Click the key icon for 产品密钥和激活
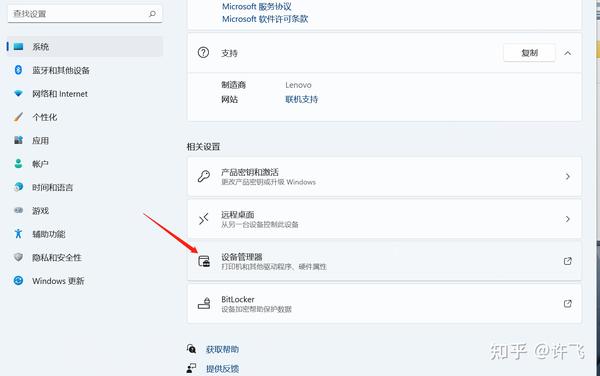 (204, 176)
